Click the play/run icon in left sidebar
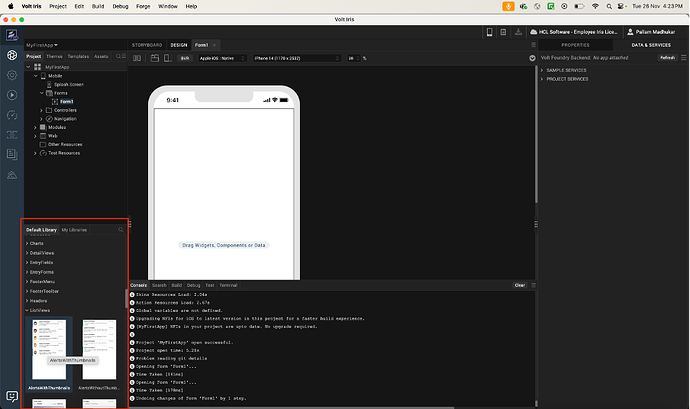 12,95
